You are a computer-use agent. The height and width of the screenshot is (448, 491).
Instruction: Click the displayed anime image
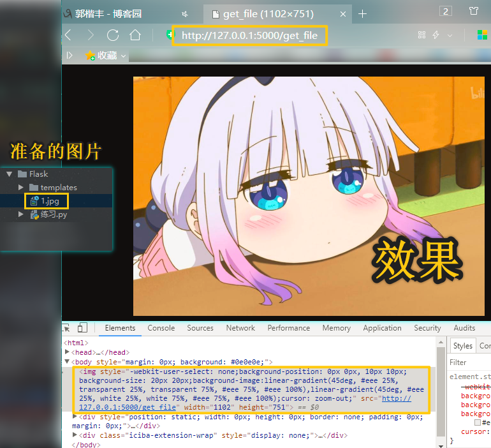click(x=309, y=196)
